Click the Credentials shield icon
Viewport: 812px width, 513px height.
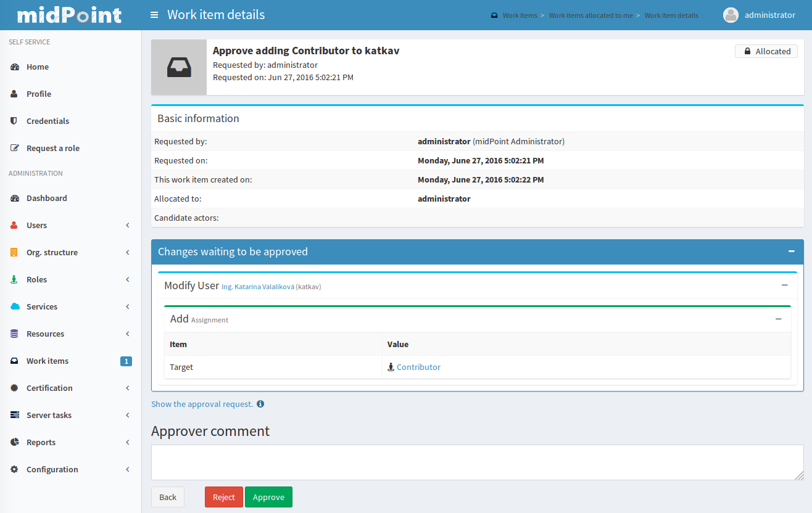(14, 121)
